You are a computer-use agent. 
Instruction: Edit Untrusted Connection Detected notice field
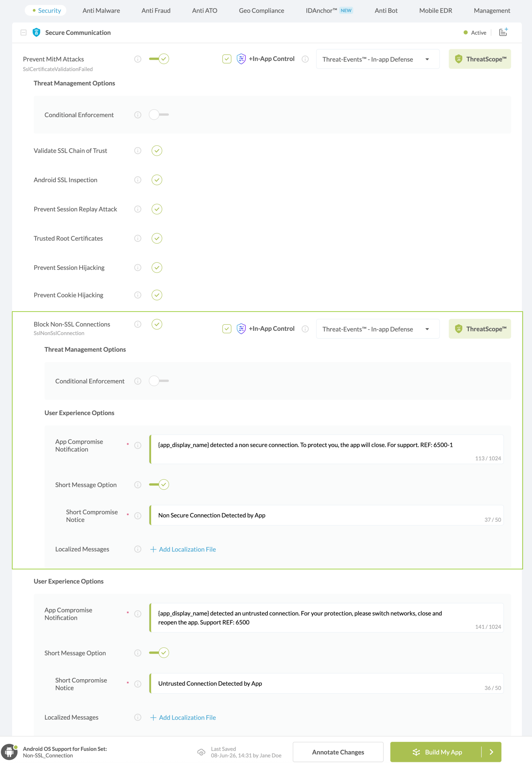(x=327, y=684)
